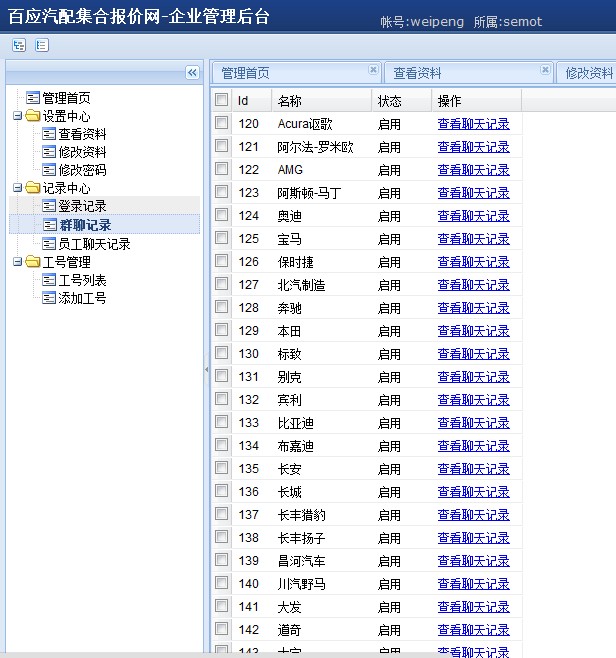The width and height of the screenshot is (616, 658).
Task: Collapse the left navigation panel with double-arrow
Action: (x=192, y=73)
